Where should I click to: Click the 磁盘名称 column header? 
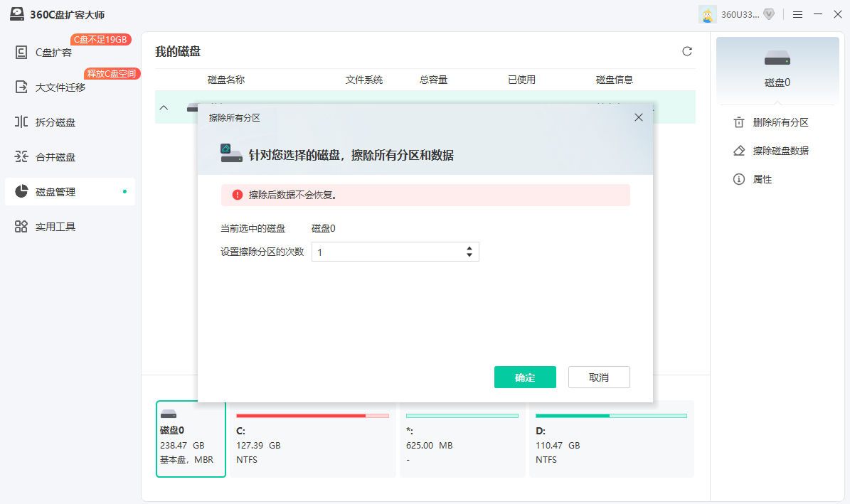(226, 80)
